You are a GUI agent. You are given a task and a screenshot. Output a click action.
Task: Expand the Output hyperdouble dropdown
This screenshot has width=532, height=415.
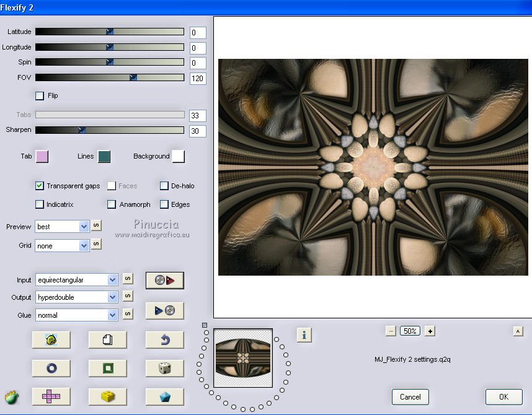pyautogui.click(x=112, y=297)
